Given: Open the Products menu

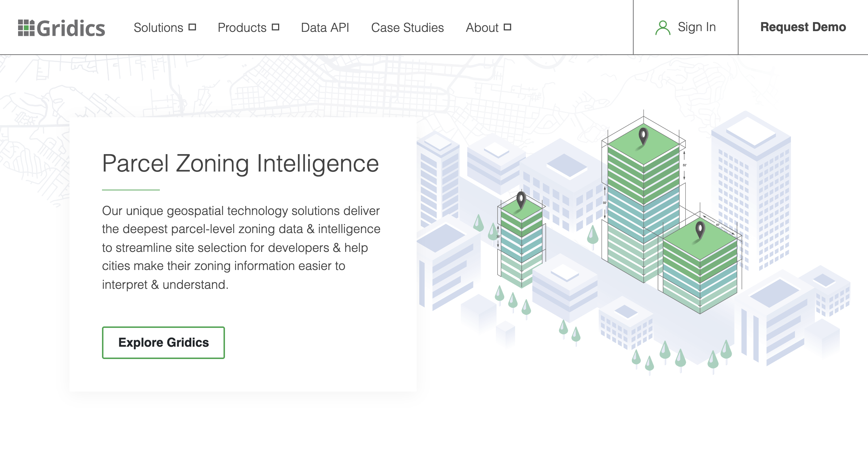Looking at the screenshot, I should point(242,28).
